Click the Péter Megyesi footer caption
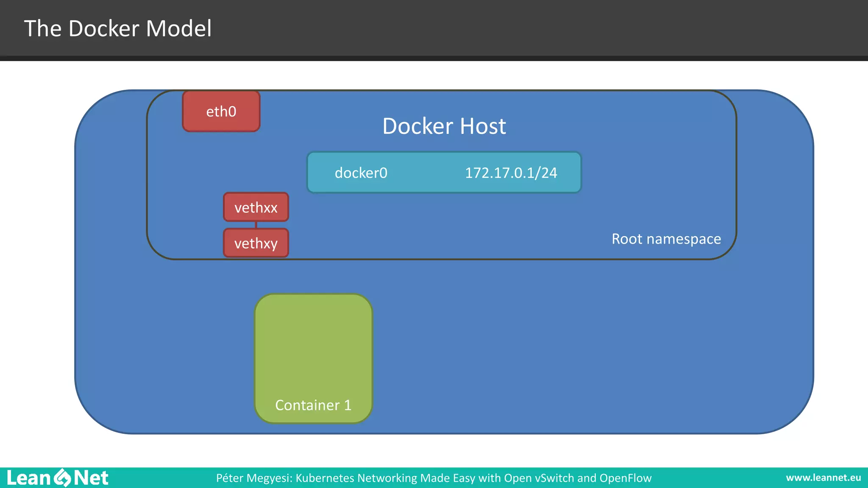Viewport: 868px width, 488px height. (x=434, y=478)
